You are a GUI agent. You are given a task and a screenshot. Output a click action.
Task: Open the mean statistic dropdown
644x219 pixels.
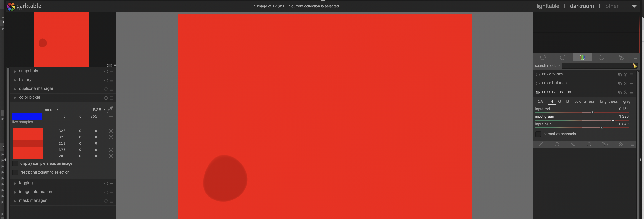[x=51, y=110]
